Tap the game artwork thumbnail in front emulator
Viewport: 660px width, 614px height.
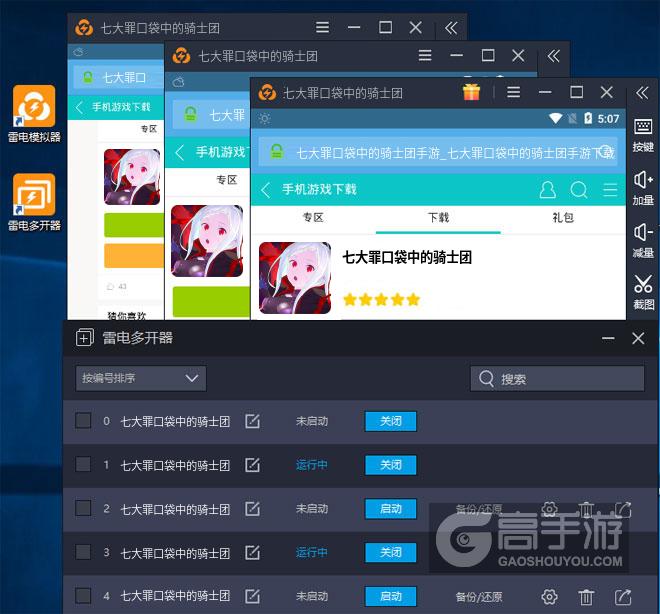click(x=295, y=278)
